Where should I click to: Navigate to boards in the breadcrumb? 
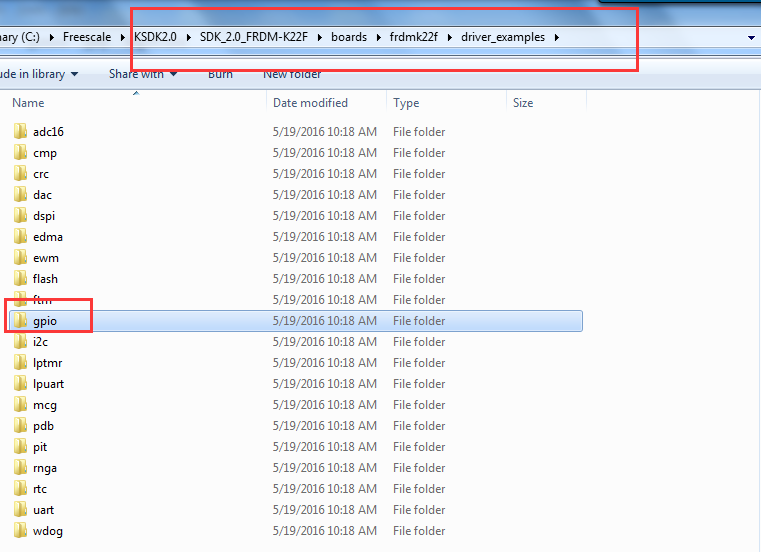(349, 37)
